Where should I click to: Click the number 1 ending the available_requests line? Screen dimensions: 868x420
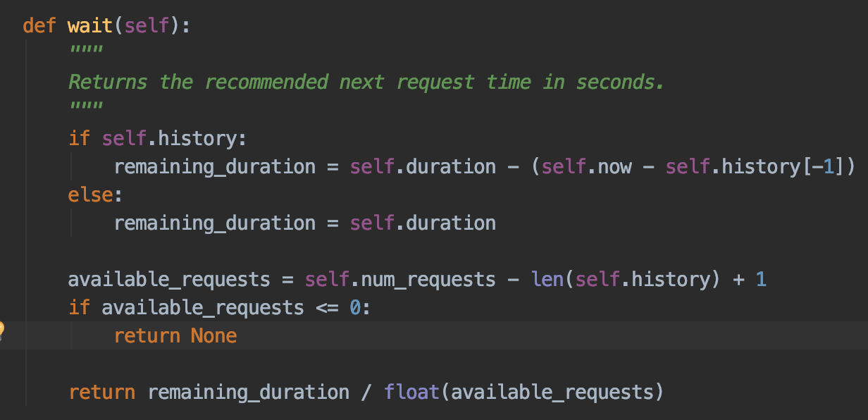point(761,280)
